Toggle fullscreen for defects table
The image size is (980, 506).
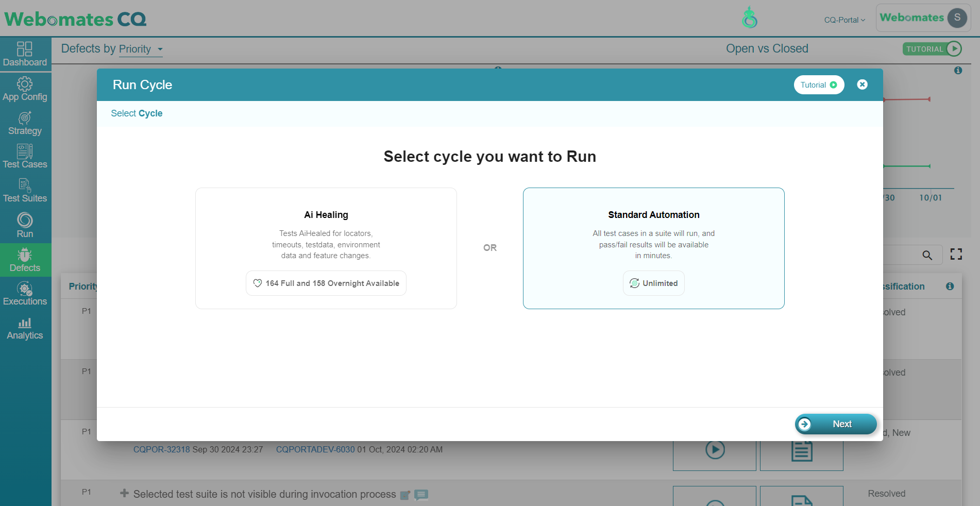pyautogui.click(x=956, y=254)
